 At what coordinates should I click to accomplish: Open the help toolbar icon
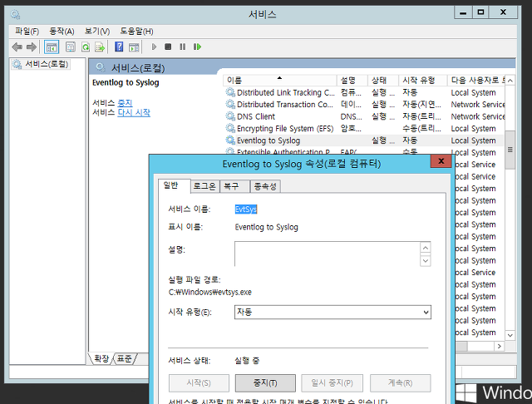119,47
